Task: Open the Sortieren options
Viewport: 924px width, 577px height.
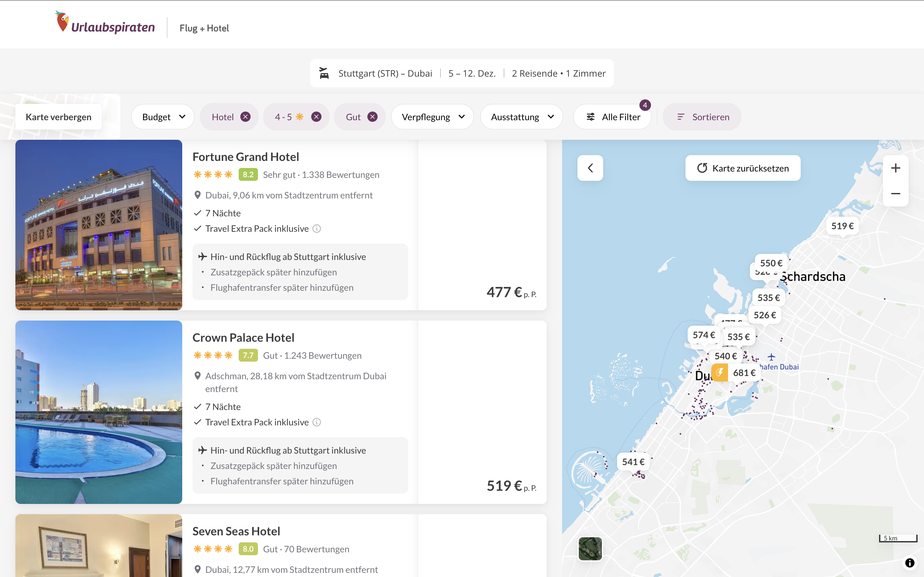Action: 702,117
